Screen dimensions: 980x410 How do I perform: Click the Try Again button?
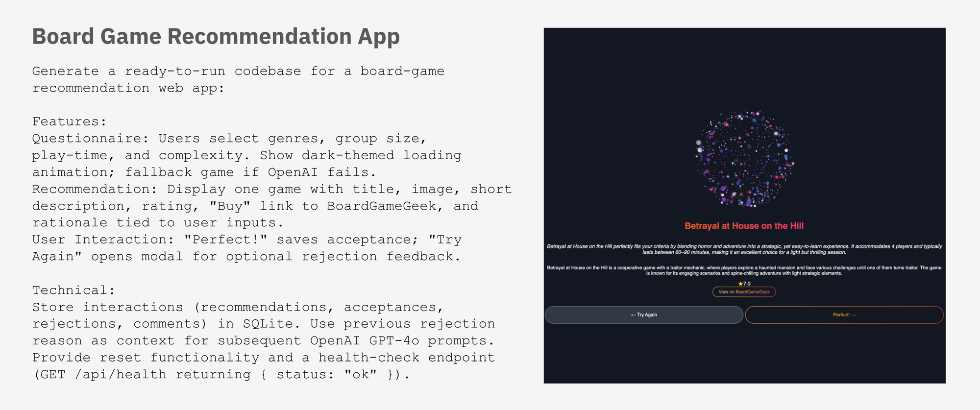[644, 315]
